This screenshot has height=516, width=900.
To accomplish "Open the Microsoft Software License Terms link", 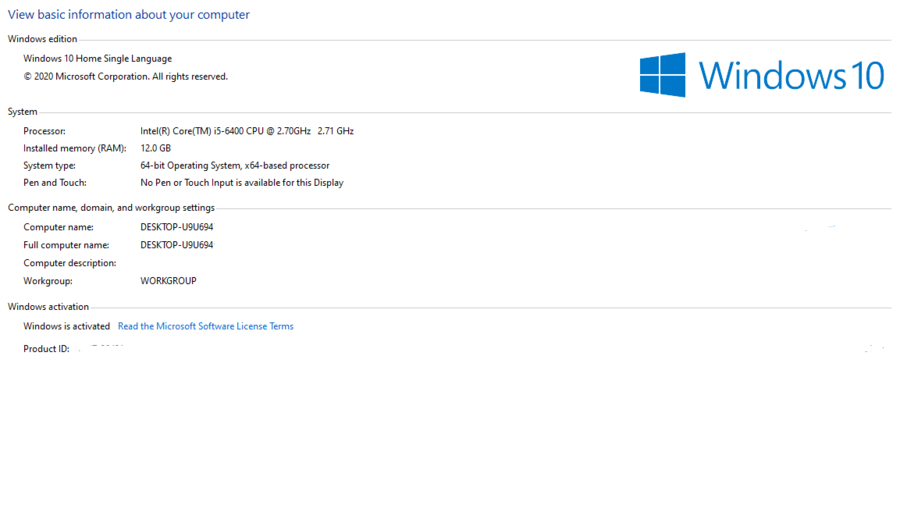I will pyautogui.click(x=205, y=326).
